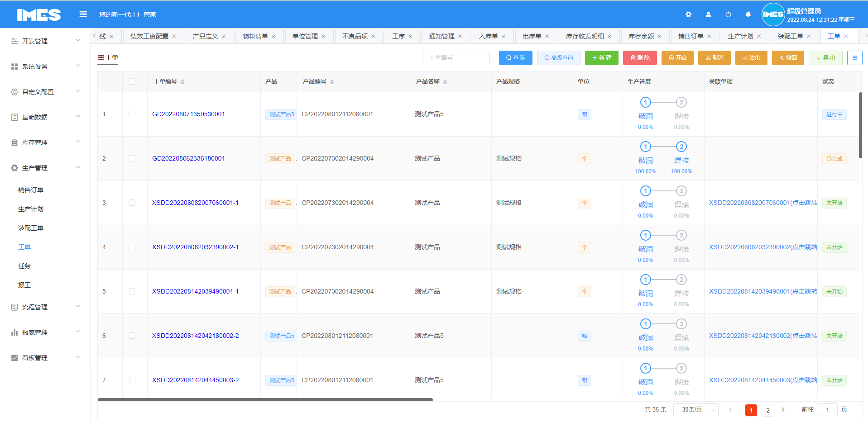Image resolution: width=868 pixels, height=422 pixels.
Task: Expand 库存管理 menu
Action: tap(78, 142)
